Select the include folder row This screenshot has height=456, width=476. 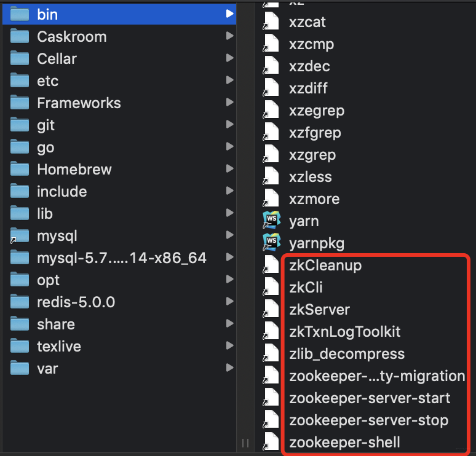point(61,191)
